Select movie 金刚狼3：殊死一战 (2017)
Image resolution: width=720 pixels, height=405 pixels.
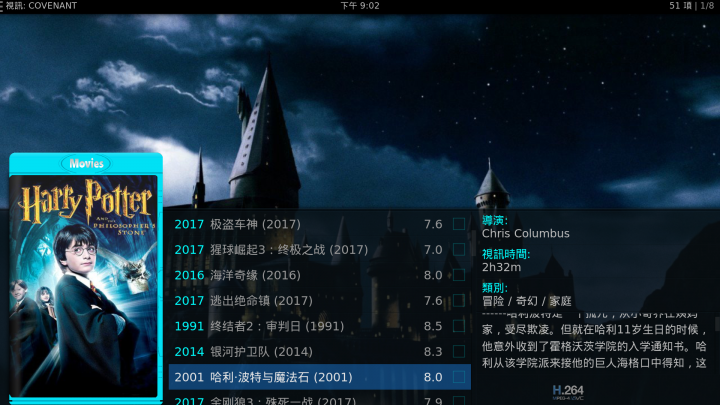click(x=320, y=399)
